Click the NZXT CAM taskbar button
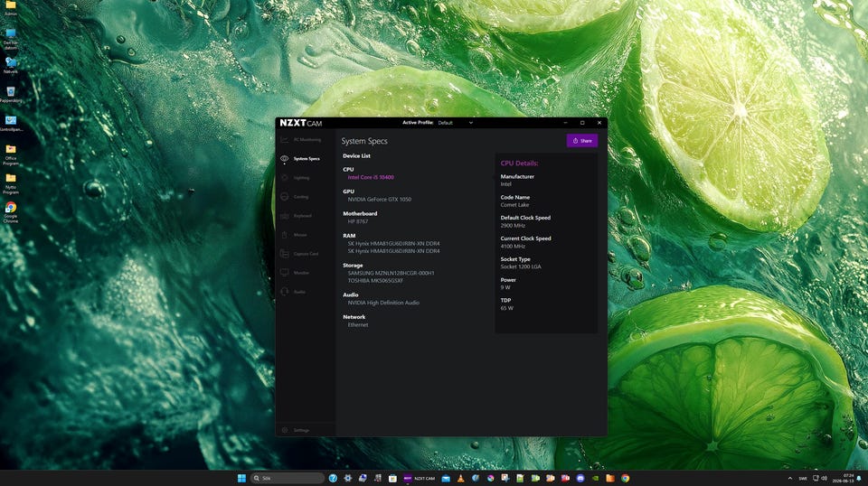The image size is (868, 486). pyautogui.click(x=420, y=478)
